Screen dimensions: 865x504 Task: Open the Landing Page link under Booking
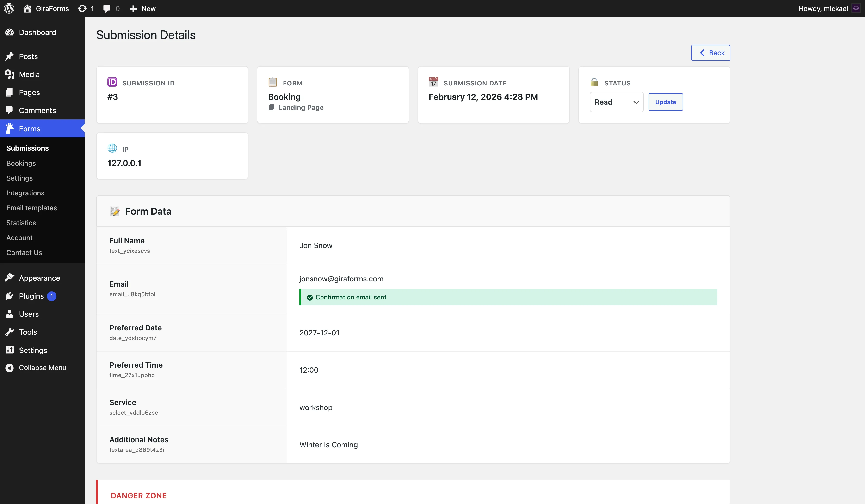pyautogui.click(x=301, y=107)
